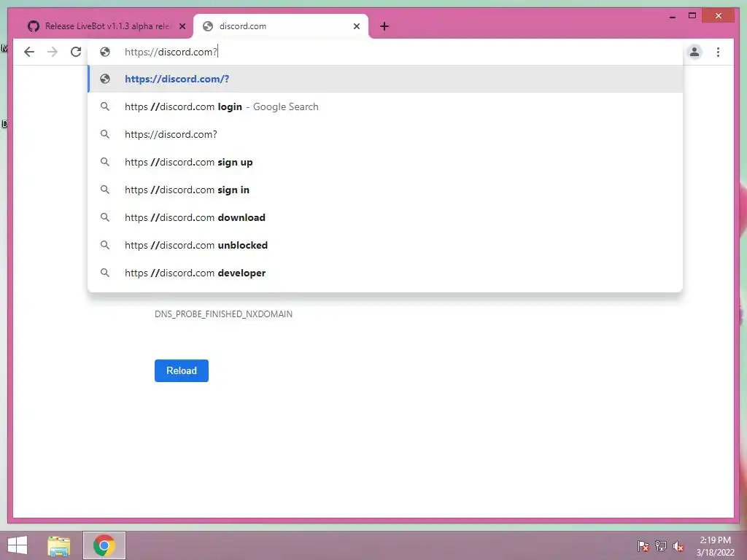This screenshot has width=747, height=560.
Task: Choose the discord.com unblocked suggestion
Action: pos(385,245)
